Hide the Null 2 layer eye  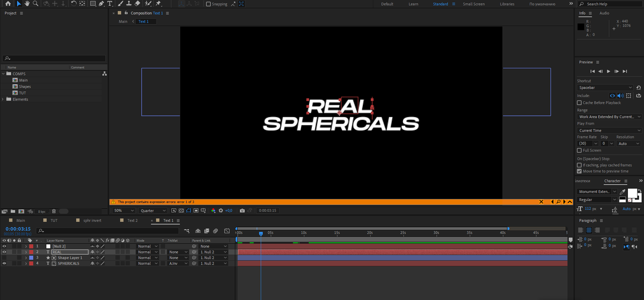click(x=4, y=246)
